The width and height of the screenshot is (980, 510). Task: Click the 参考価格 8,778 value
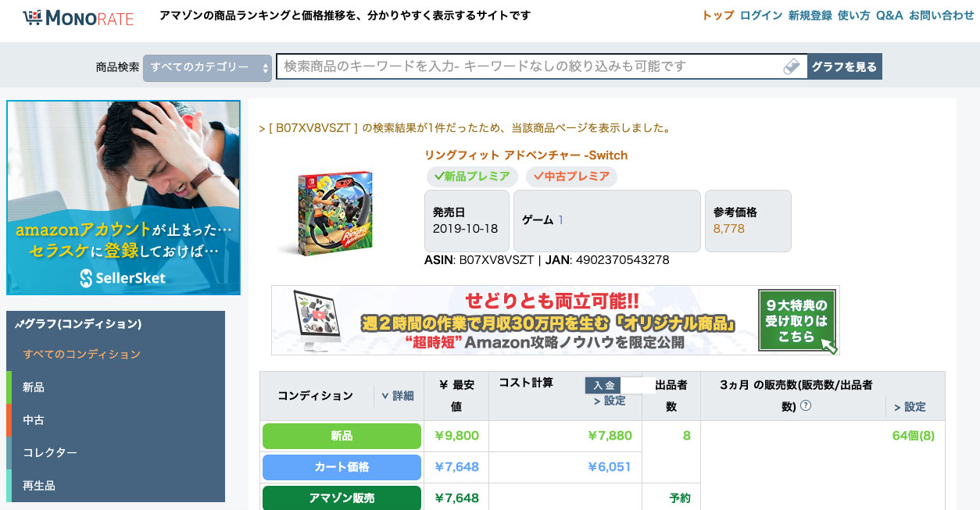729,229
